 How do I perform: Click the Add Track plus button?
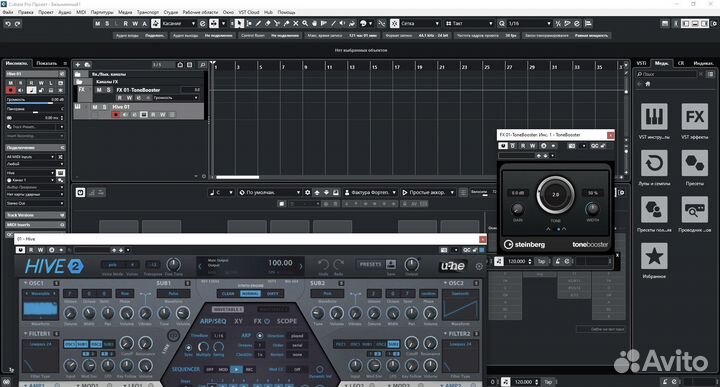(x=78, y=65)
